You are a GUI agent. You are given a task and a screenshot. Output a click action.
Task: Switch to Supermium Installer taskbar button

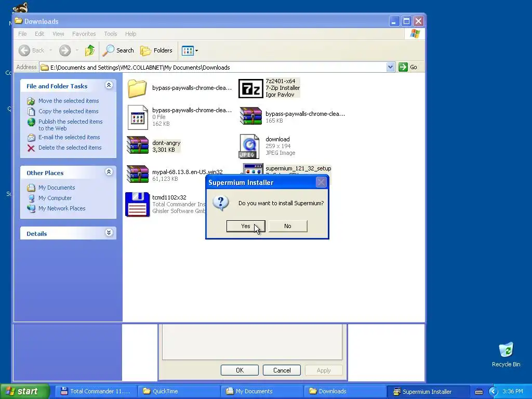pyautogui.click(x=428, y=391)
